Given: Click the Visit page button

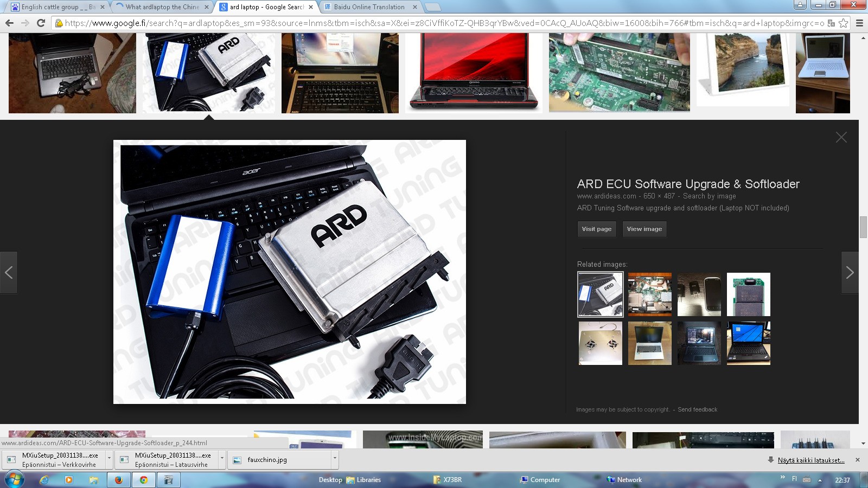Looking at the screenshot, I should point(597,229).
